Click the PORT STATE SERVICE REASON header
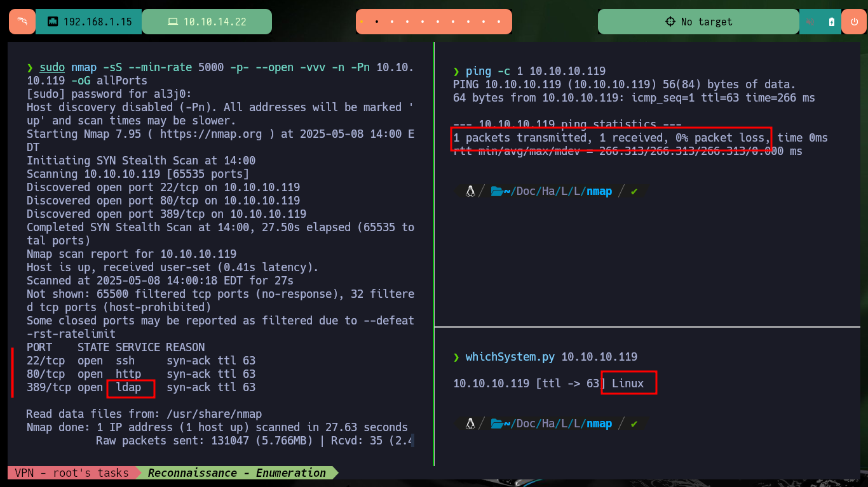This screenshot has width=868, height=487. point(116,347)
